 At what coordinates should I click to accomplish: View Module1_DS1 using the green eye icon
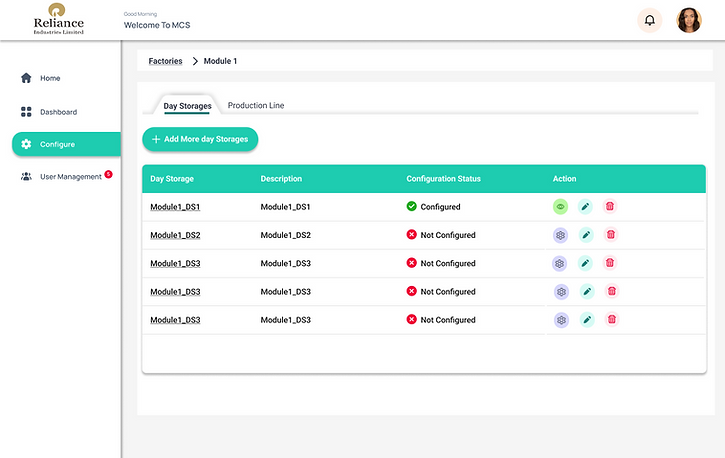[560, 207]
